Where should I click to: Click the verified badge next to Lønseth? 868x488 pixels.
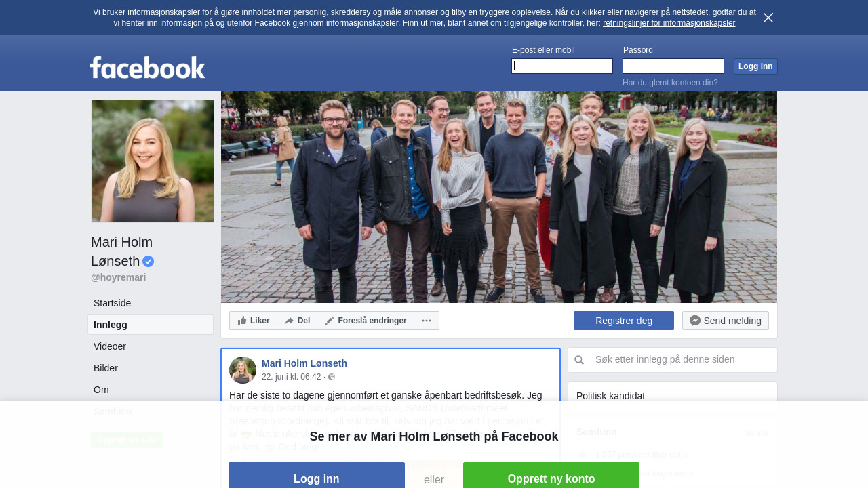click(148, 261)
